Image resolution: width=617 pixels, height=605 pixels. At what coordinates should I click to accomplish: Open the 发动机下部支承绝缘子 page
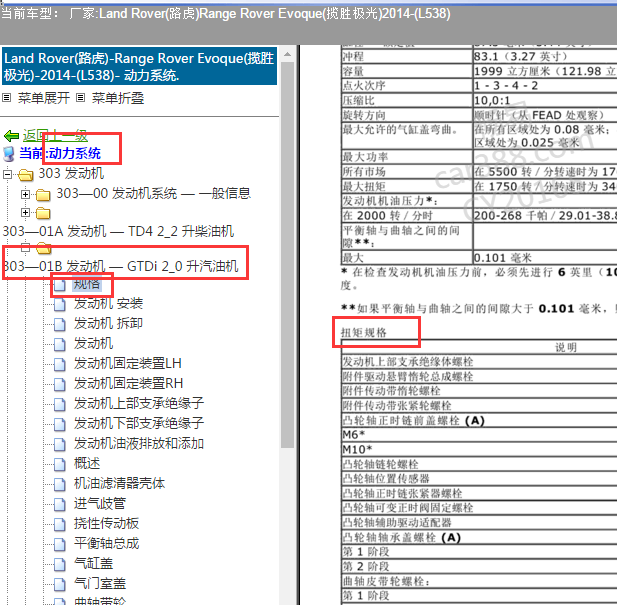pyautogui.click(x=139, y=423)
